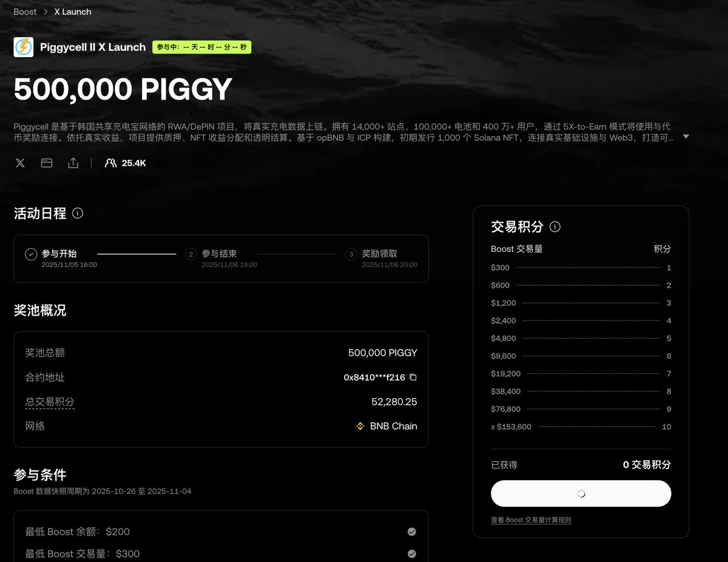Expand the project description arrow
The width and height of the screenshot is (728, 562).
(686, 137)
